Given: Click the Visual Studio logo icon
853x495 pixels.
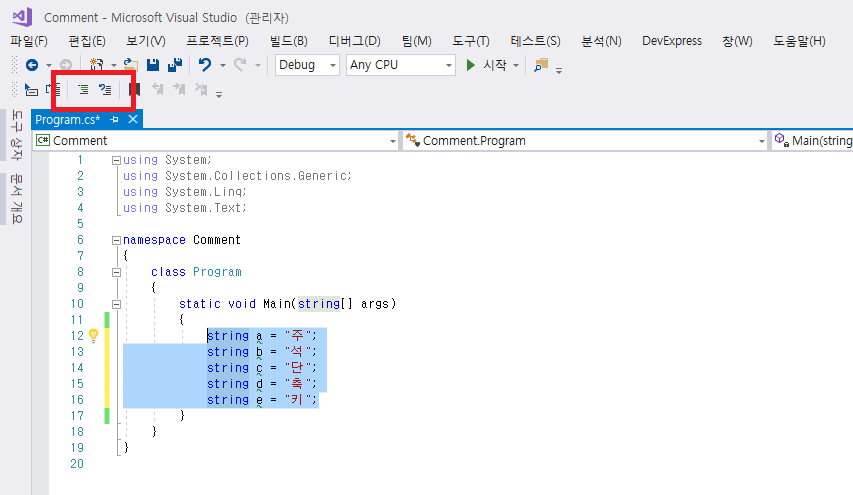Looking at the screenshot, I should click(x=22, y=17).
